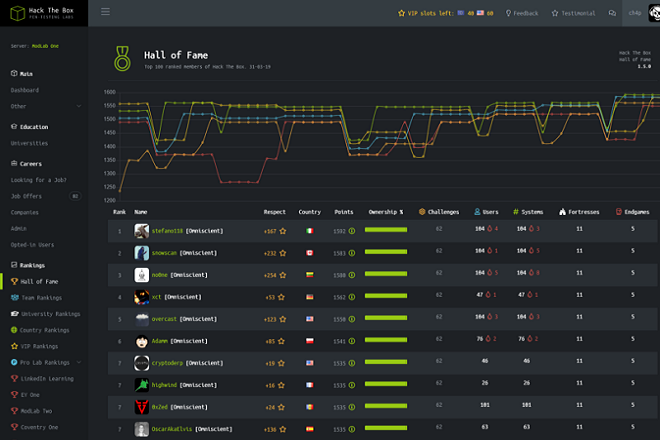
Task: Click xct's avatar image
Action: pyautogui.click(x=142, y=297)
